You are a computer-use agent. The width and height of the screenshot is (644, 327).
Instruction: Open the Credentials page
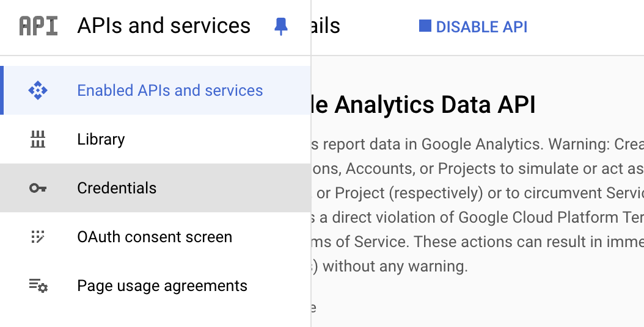point(155,188)
